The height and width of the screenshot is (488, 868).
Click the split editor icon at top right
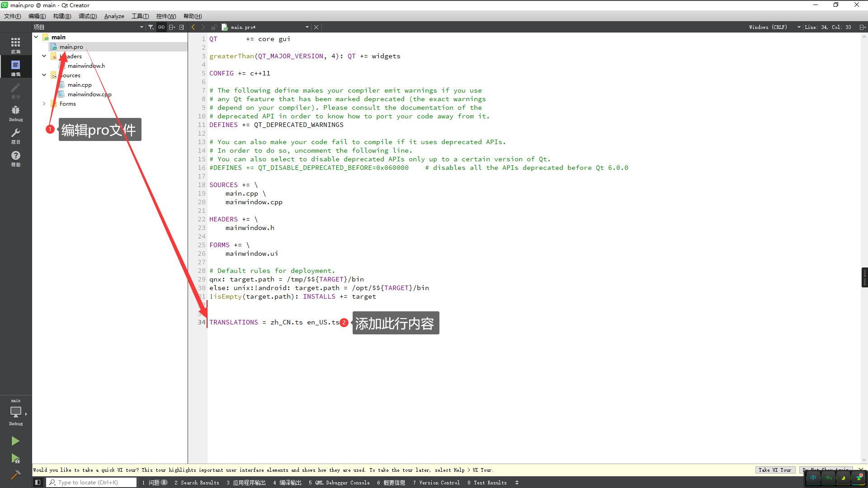click(x=863, y=27)
